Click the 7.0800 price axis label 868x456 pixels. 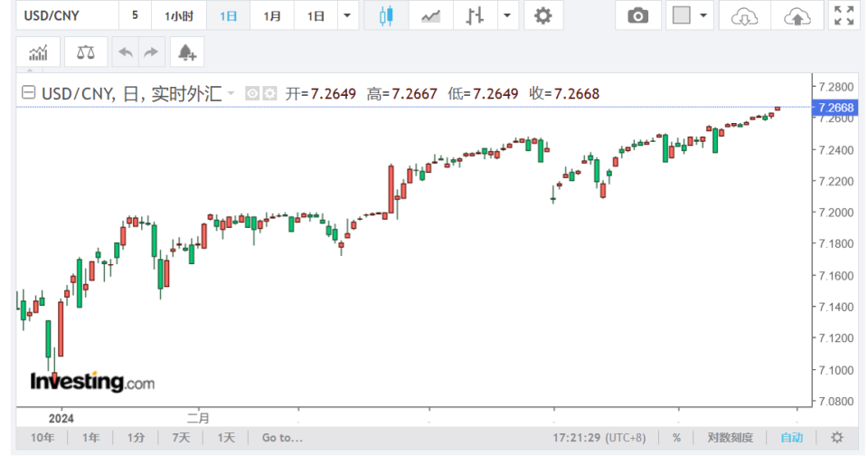(x=835, y=401)
